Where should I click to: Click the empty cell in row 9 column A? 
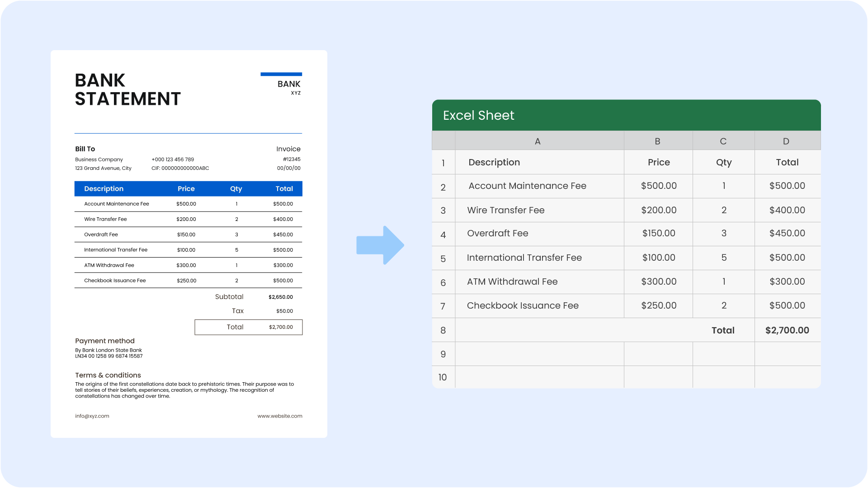pyautogui.click(x=539, y=354)
